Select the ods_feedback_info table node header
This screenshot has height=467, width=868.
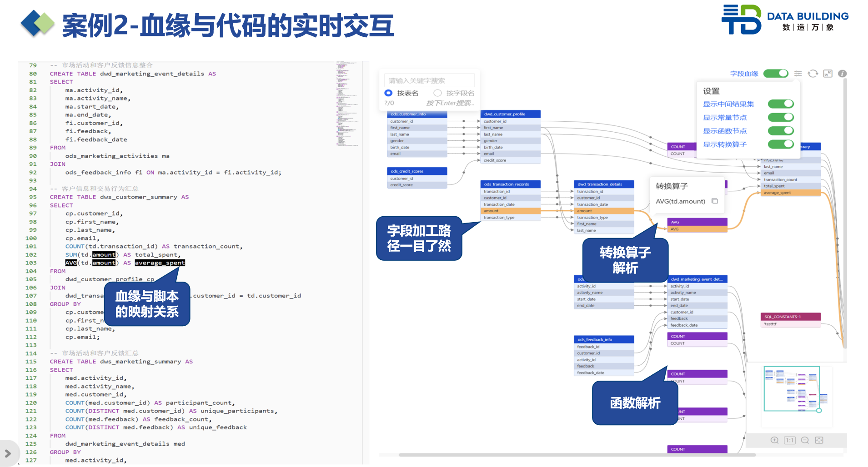click(604, 339)
